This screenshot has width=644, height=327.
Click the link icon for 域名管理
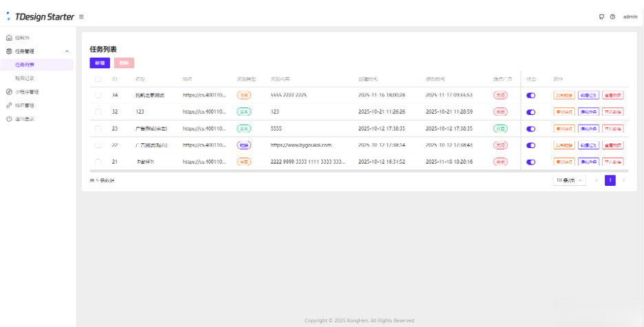pyautogui.click(x=9, y=105)
